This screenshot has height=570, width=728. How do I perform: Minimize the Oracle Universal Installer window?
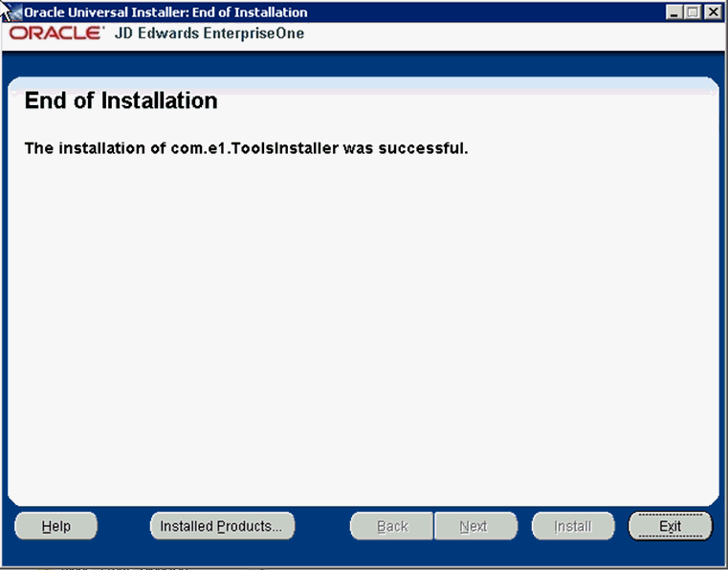673,12
